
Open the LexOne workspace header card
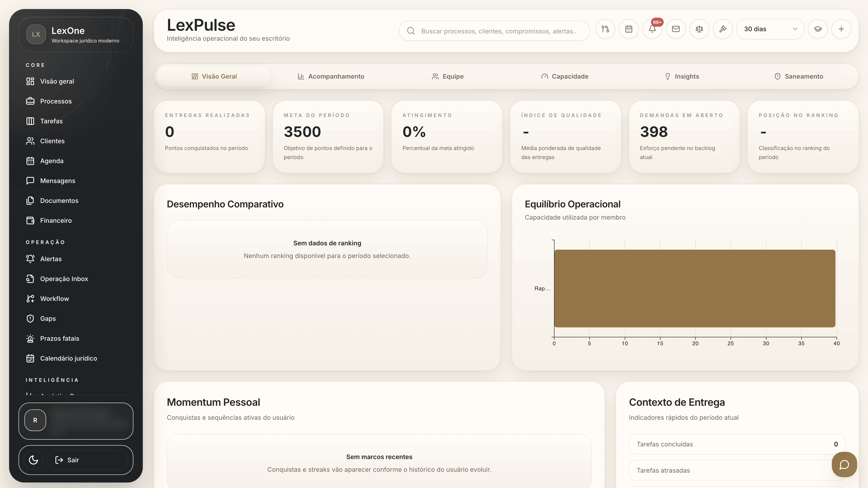tap(76, 35)
